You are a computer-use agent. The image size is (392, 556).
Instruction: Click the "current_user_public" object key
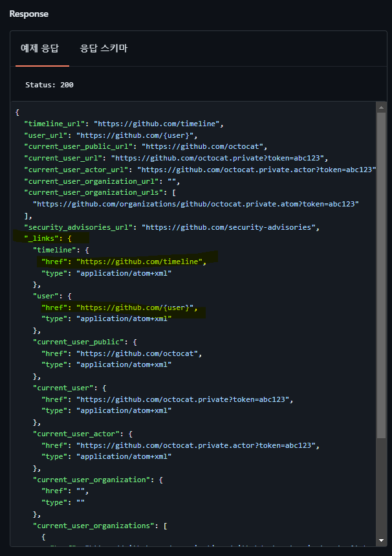78,342
